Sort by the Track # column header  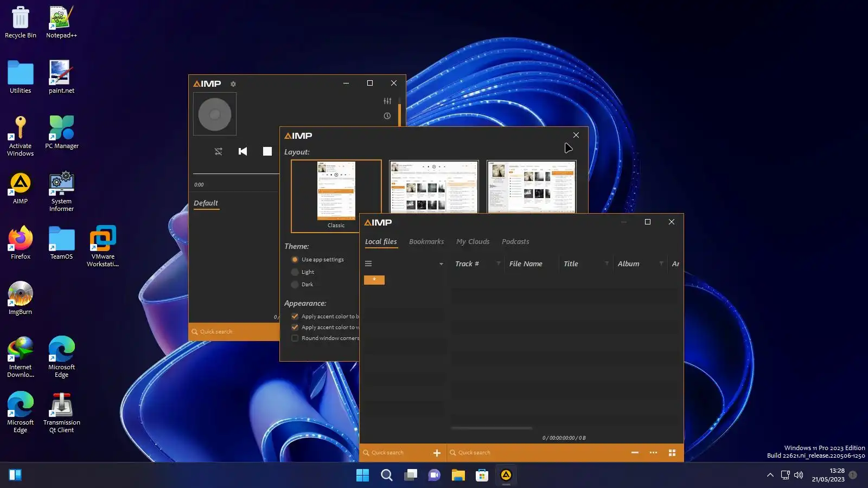(x=467, y=264)
